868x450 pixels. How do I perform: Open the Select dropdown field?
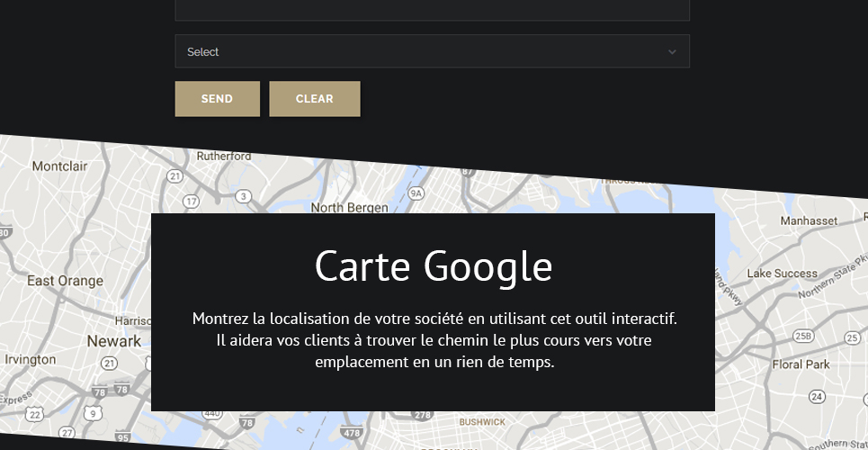433,51
